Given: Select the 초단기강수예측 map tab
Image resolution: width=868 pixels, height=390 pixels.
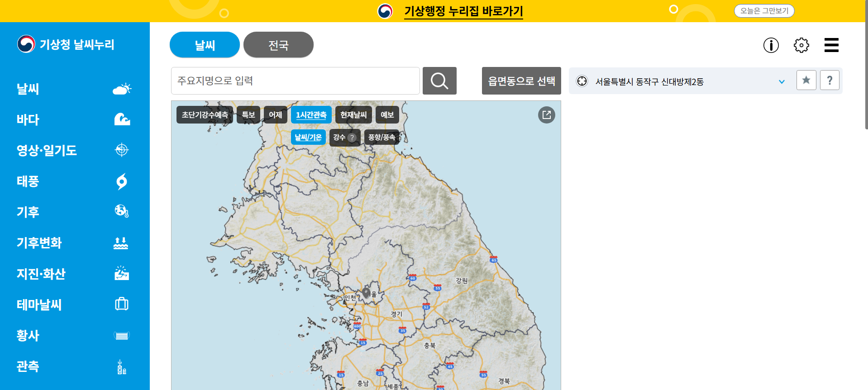Looking at the screenshot, I should coord(205,115).
